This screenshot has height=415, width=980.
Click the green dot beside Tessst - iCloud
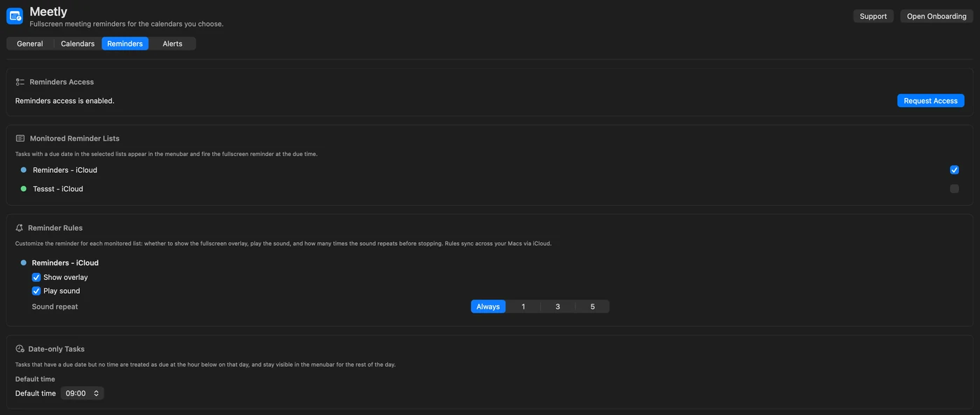click(x=24, y=189)
